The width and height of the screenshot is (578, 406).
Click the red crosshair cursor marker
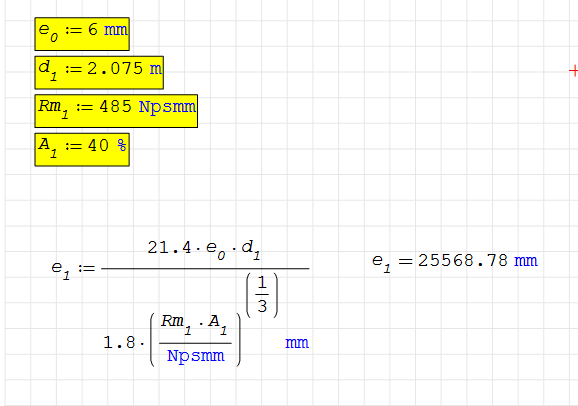point(573,70)
